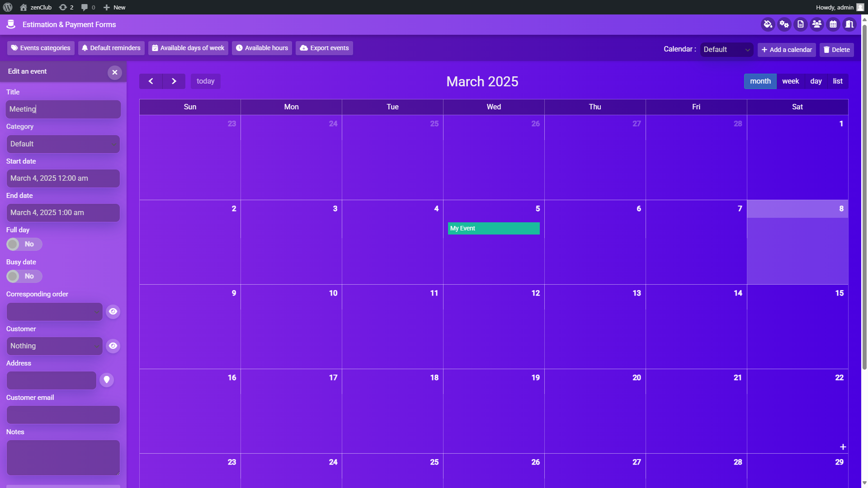Image resolution: width=868 pixels, height=488 pixels.
Task: Open Available hours settings
Action: (262, 48)
